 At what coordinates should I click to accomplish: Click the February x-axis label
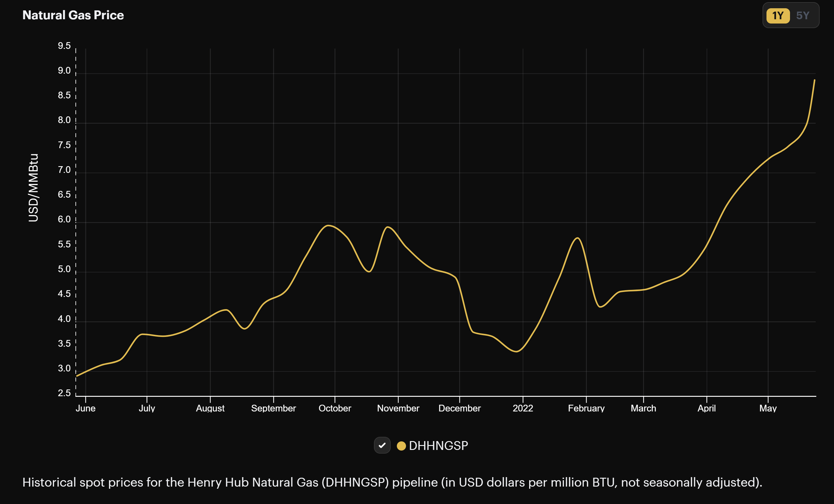tap(587, 408)
